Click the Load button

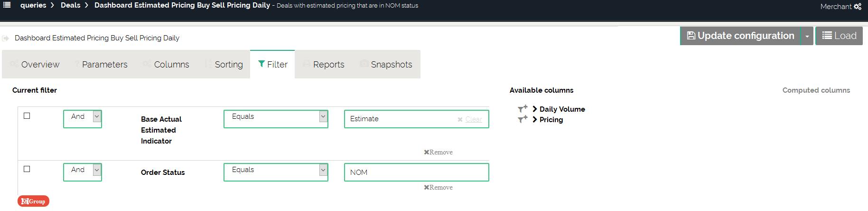pyautogui.click(x=839, y=36)
